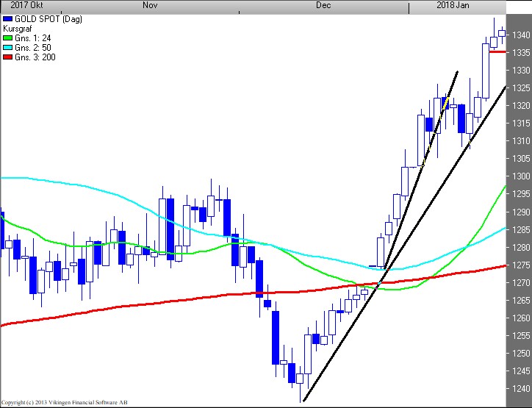Click the '2017 Okt' date axis label

(x=26, y=5)
